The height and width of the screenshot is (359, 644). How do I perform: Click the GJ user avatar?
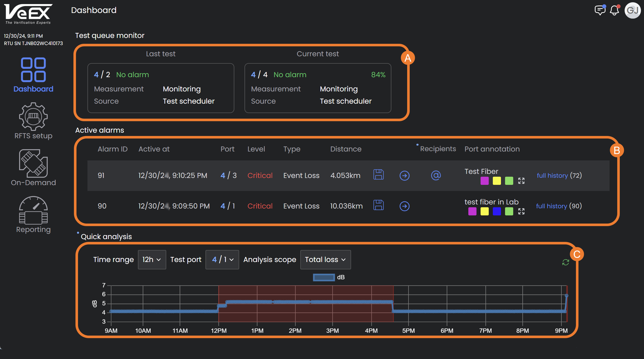point(633,10)
